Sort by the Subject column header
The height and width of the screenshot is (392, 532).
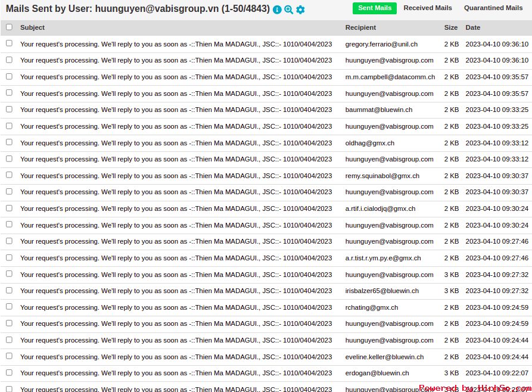[x=32, y=27]
